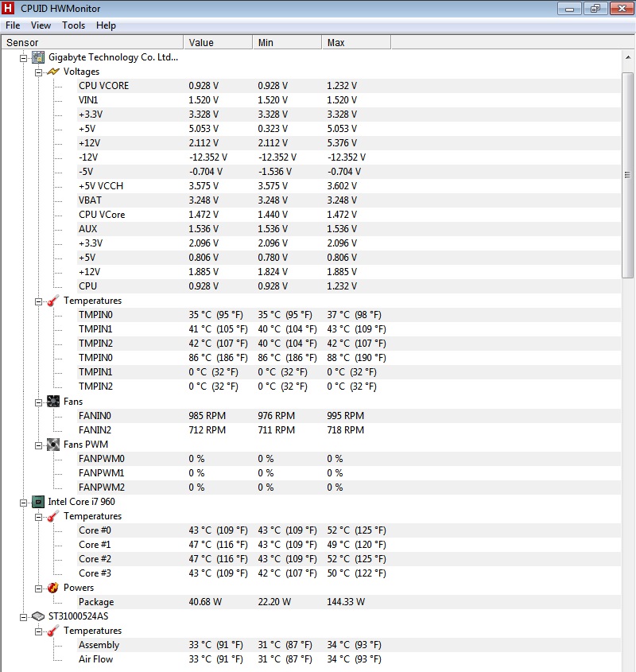The height and width of the screenshot is (672, 636).
Task: Click the Gigabyte motherboard icon
Action: (38, 57)
